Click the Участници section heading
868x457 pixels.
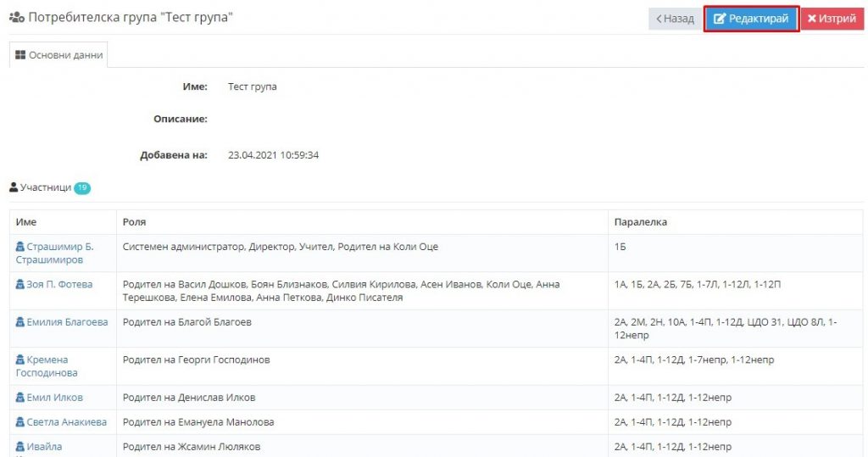[46, 187]
